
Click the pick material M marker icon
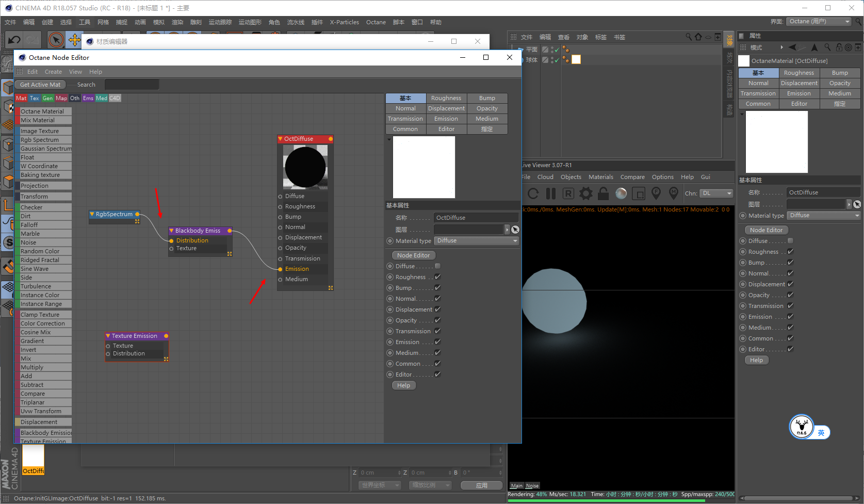point(674,193)
